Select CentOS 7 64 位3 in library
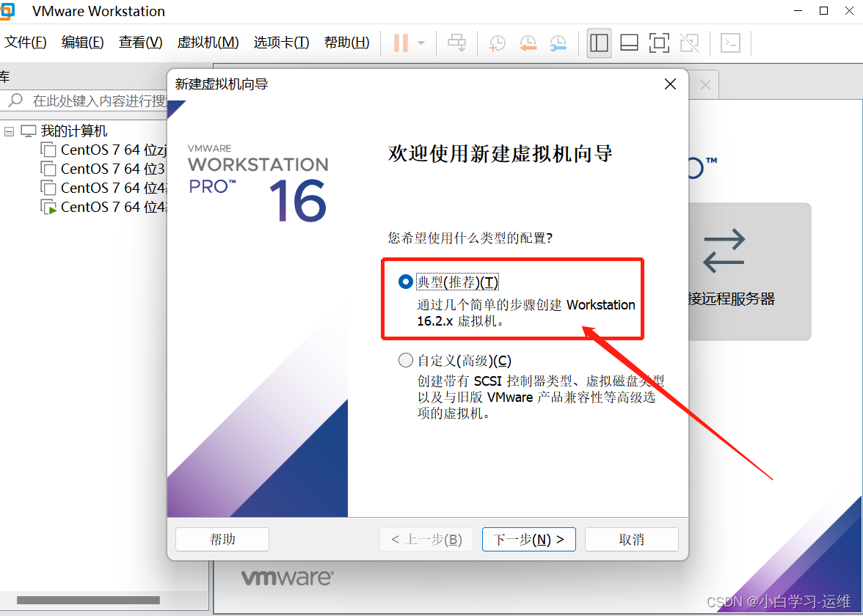The image size is (863, 616). click(113, 169)
